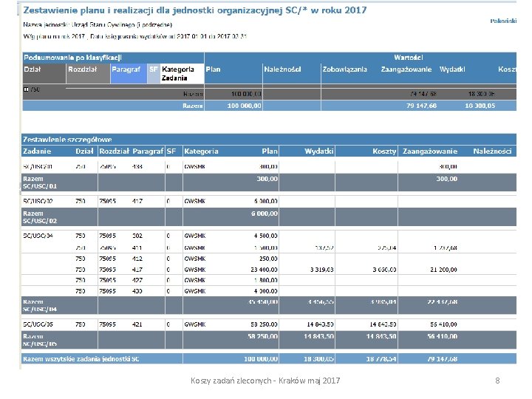Click plan value 4 500,00
532x399 pixels.
[266, 236]
